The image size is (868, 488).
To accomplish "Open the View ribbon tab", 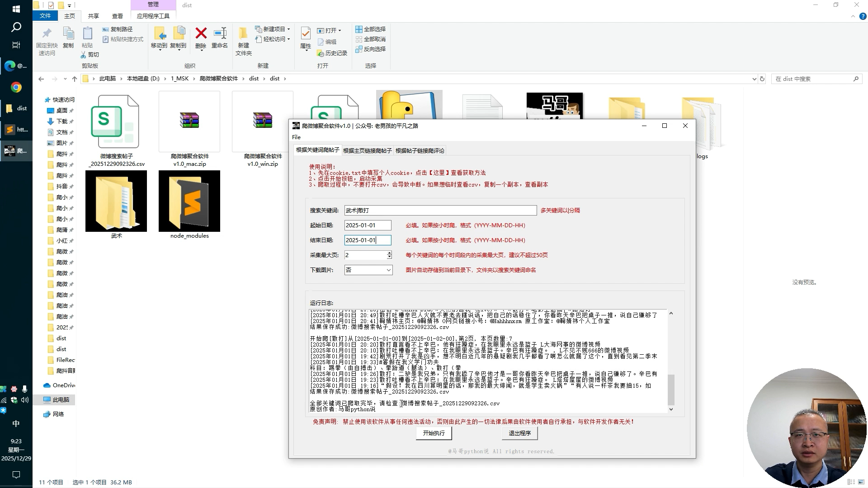I will coord(118,16).
